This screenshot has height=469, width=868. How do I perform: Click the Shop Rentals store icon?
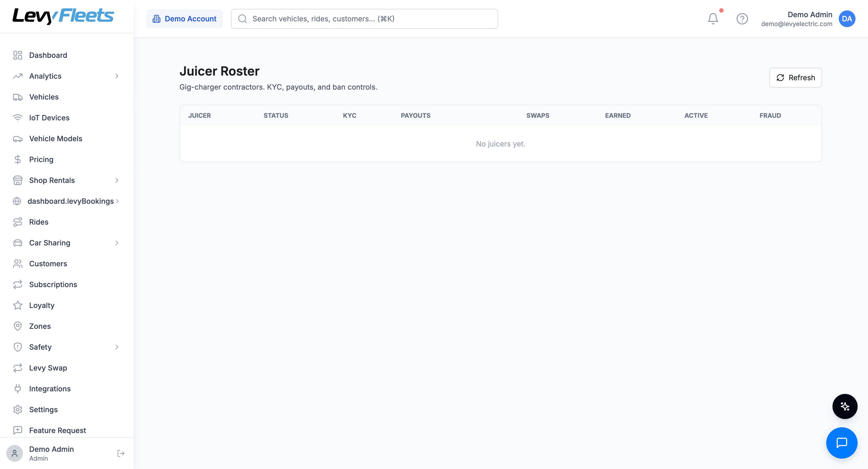[17, 181]
